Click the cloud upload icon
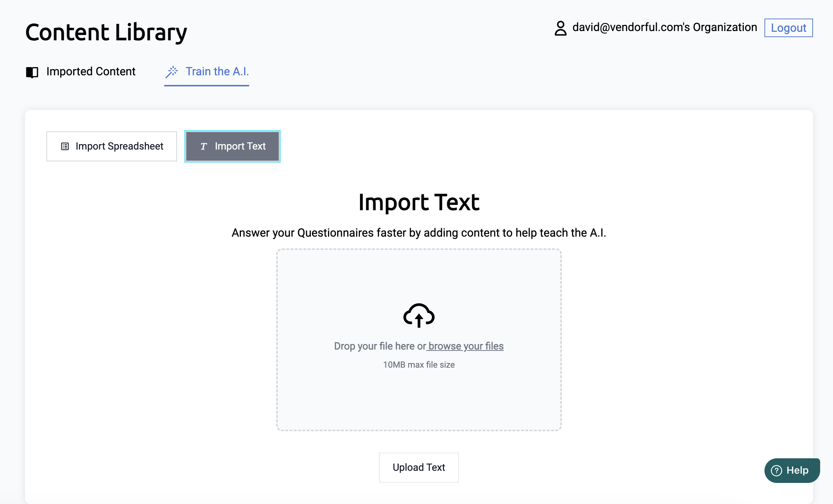 click(x=419, y=316)
